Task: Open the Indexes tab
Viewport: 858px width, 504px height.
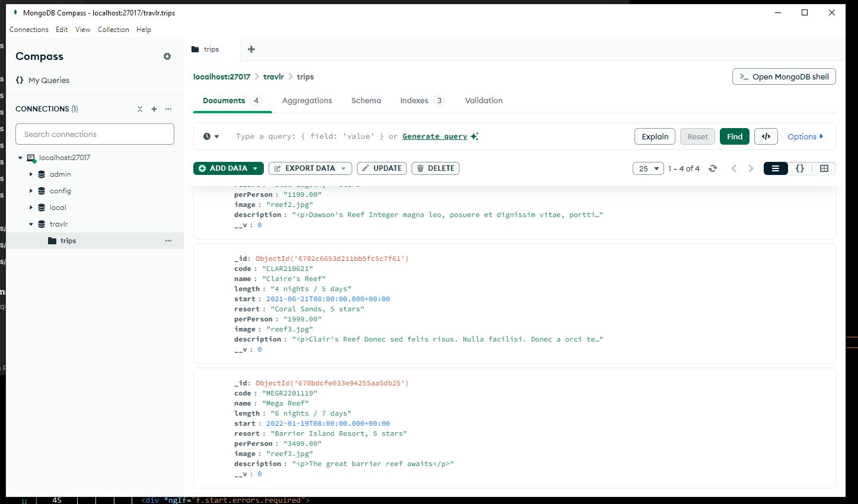Action: [414, 100]
